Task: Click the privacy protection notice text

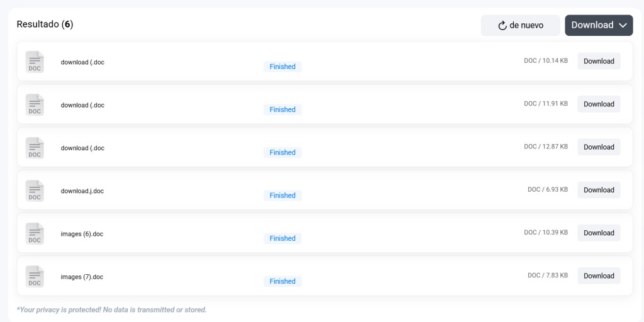Action: pos(111,309)
